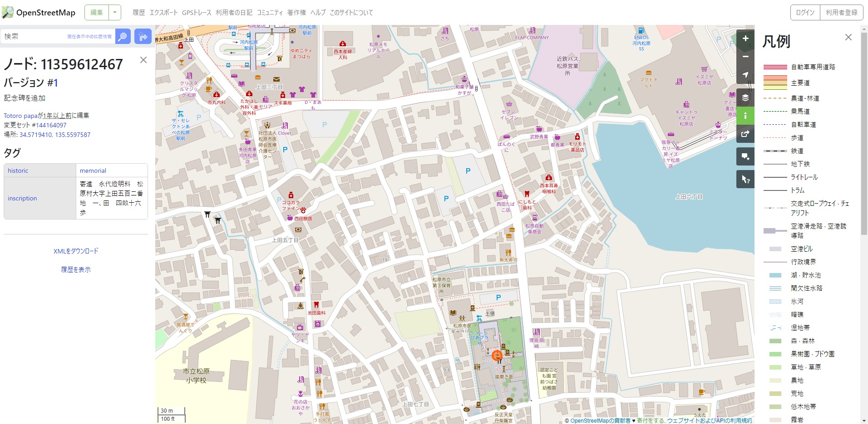Open the share map panel

(745, 134)
